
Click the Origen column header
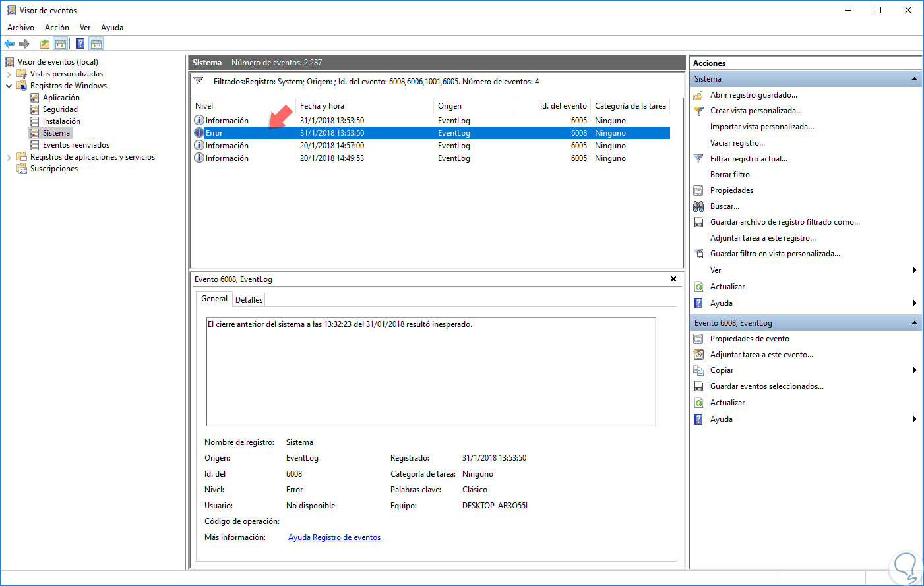point(473,106)
